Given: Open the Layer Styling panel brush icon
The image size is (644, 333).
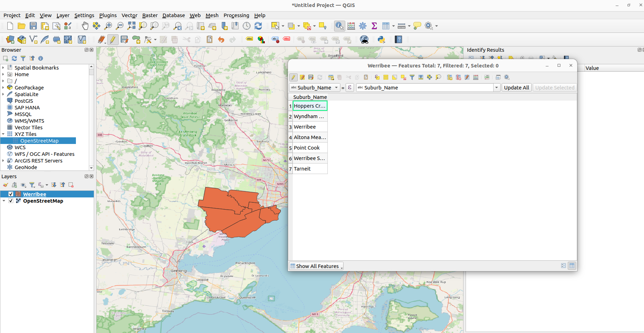Looking at the screenshot, I should click(6, 185).
